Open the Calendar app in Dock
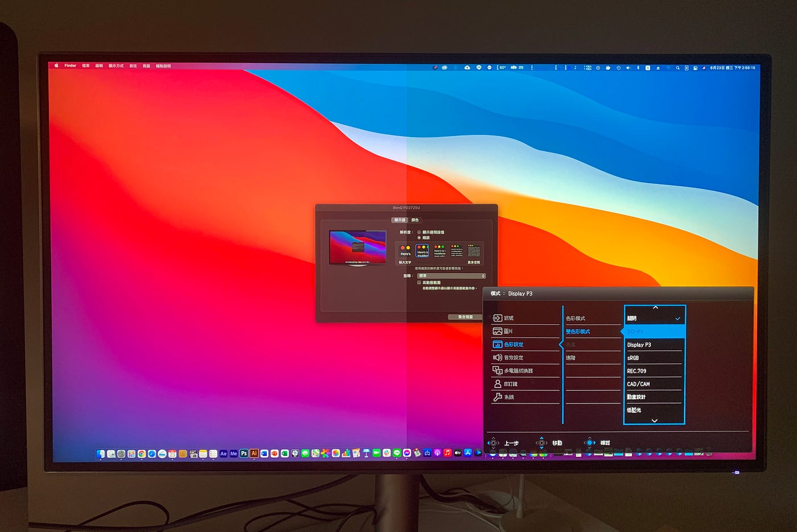This screenshot has width=797, height=532. tap(172, 453)
